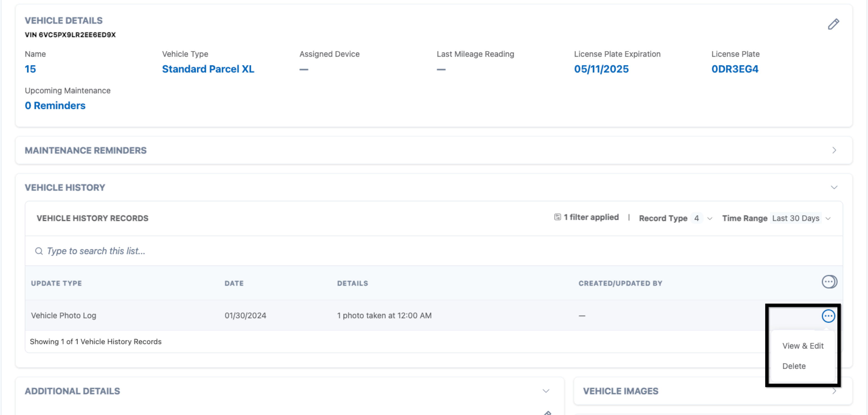Choose Delete from the popup menu
868x415 pixels.
[794, 366]
